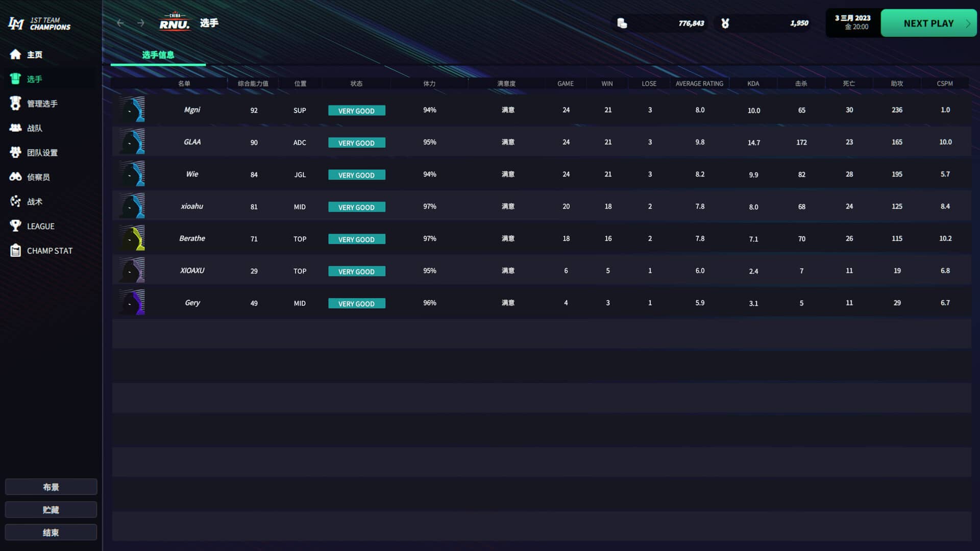Open the CHAMP STAT sidebar menu item
This screenshot has height=551, width=980.
tap(50, 251)
